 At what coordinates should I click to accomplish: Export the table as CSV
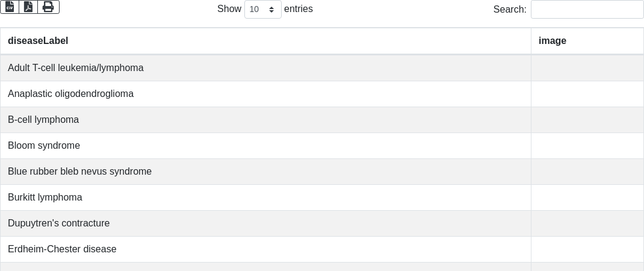tap(10, 7)
